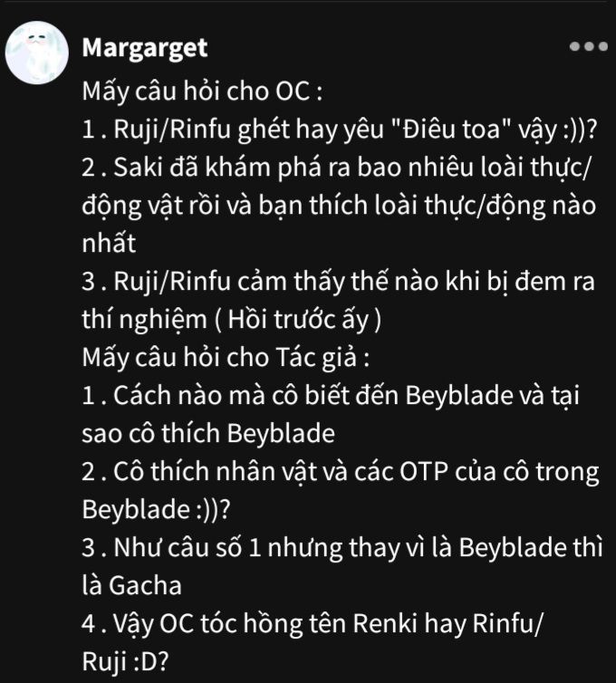Image resolution: width=616 pixels, height=683 pixels.
Task: Click the line "3 . Ruji/Rinfu cảm thấy thế nào"
Action: 338,282
